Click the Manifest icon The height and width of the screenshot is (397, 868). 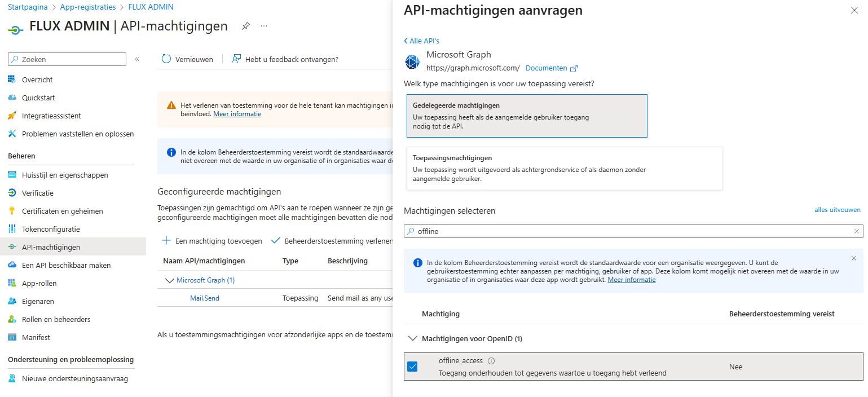pyautogui.click(x=12, y=337)
